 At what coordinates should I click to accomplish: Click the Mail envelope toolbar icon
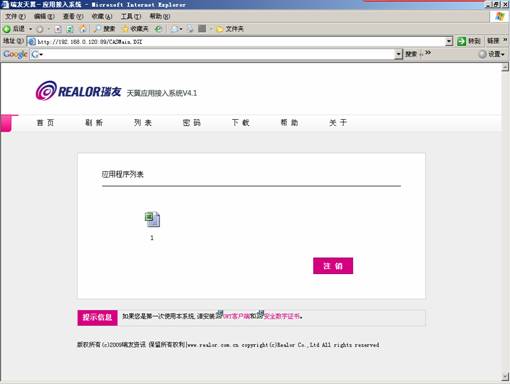[174, 29]
